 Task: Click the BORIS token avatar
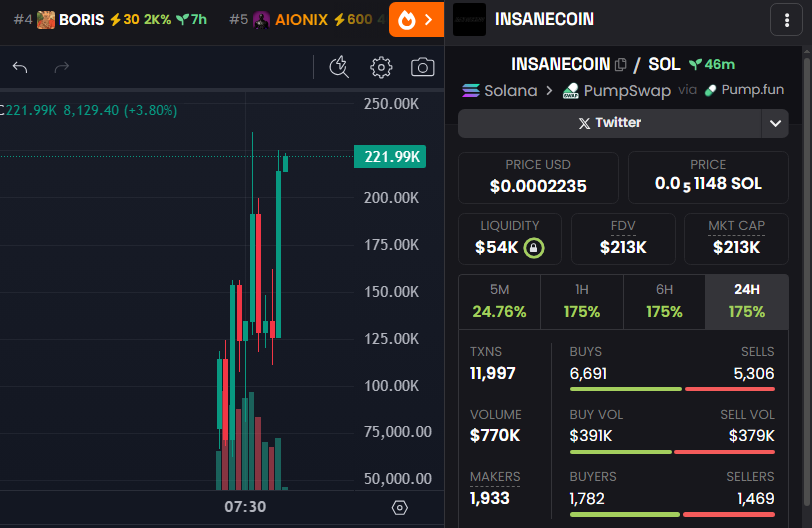(46, 20)
